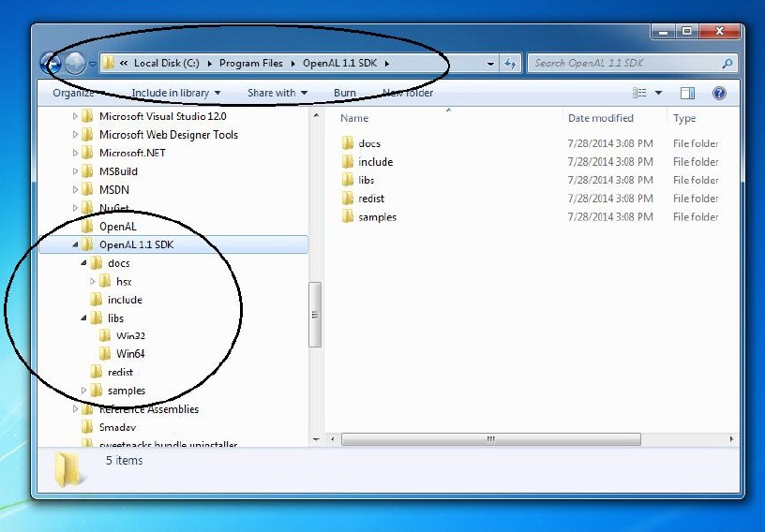Change view using the view icon
The width and height of the screenshot is (765, 532).
click(639, 93)
